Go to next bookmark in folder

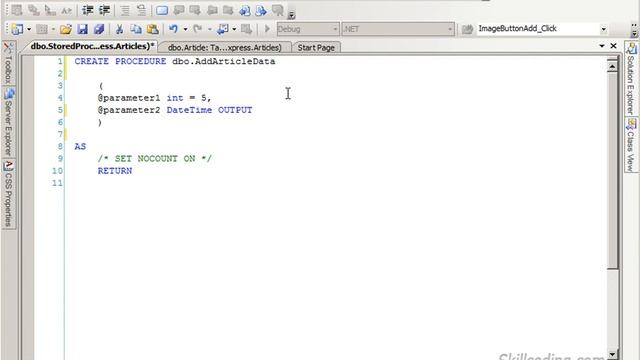(228, 10)
